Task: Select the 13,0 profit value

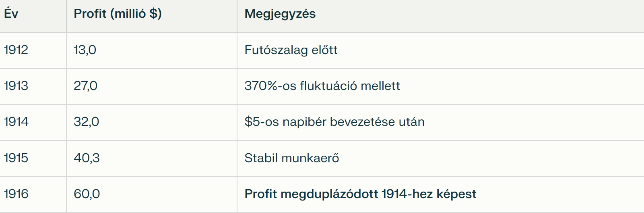Action: point(85,50)
